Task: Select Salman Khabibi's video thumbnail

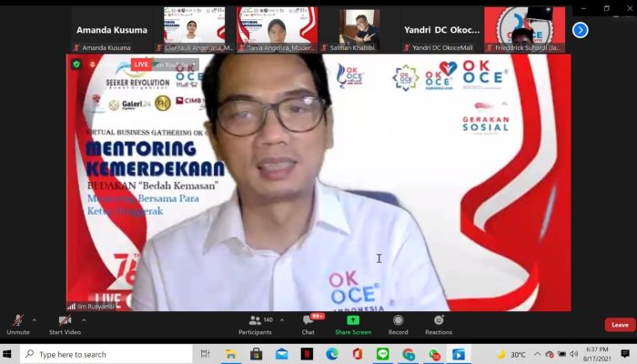Action: click(x=359, y=30)
